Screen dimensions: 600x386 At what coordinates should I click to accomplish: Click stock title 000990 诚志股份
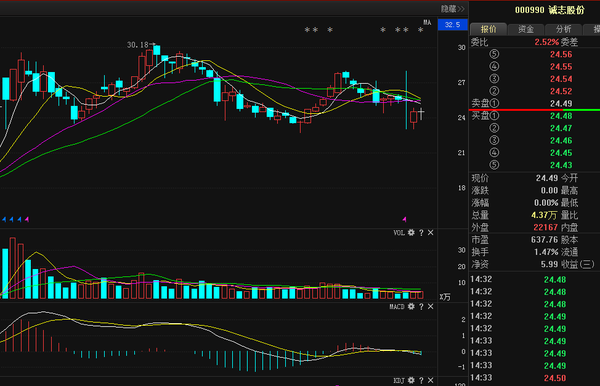[549, 10]
